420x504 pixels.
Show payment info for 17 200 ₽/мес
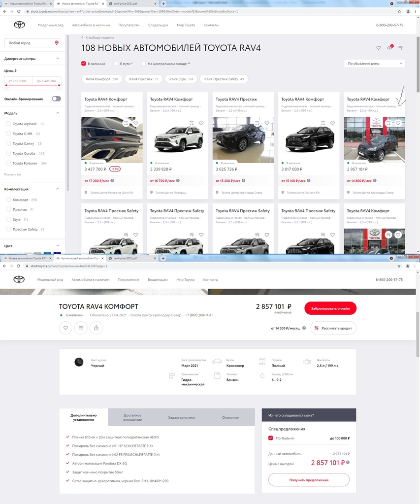112,181
